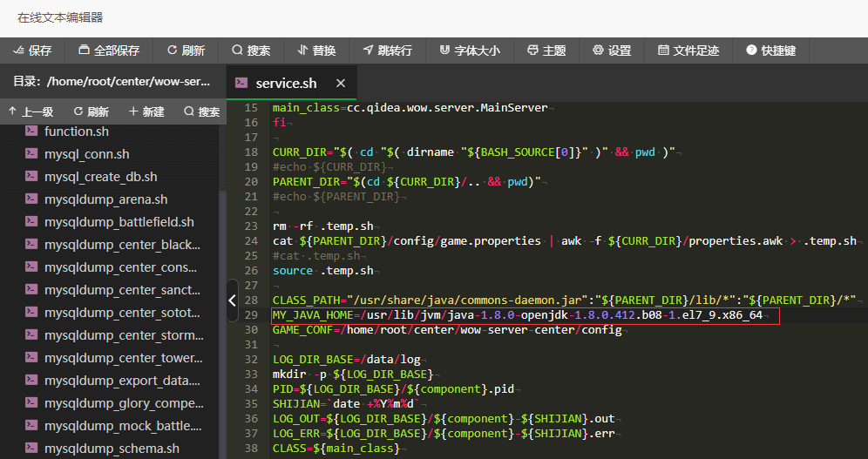The image size is (868, 459).
Task: Refresh the directory listing in the sidebar
Action: coord(91,111)
